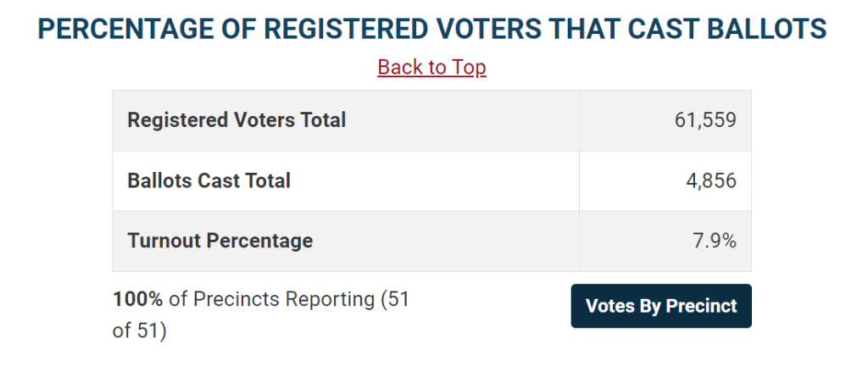
Task: Select the Registered Voters Total label
Action: tap(236, 120)
